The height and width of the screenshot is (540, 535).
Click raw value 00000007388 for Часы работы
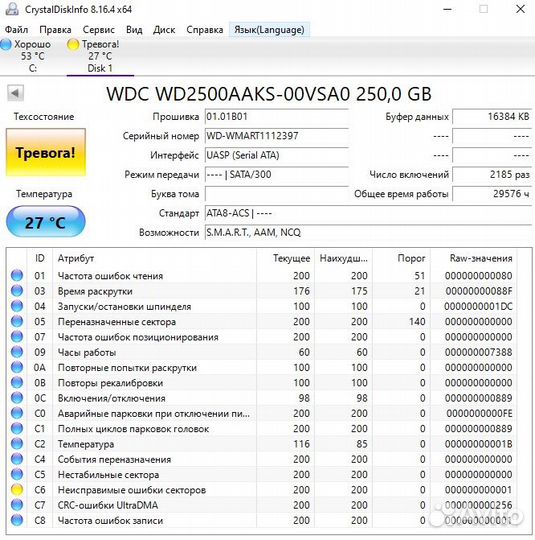[478, 352]
